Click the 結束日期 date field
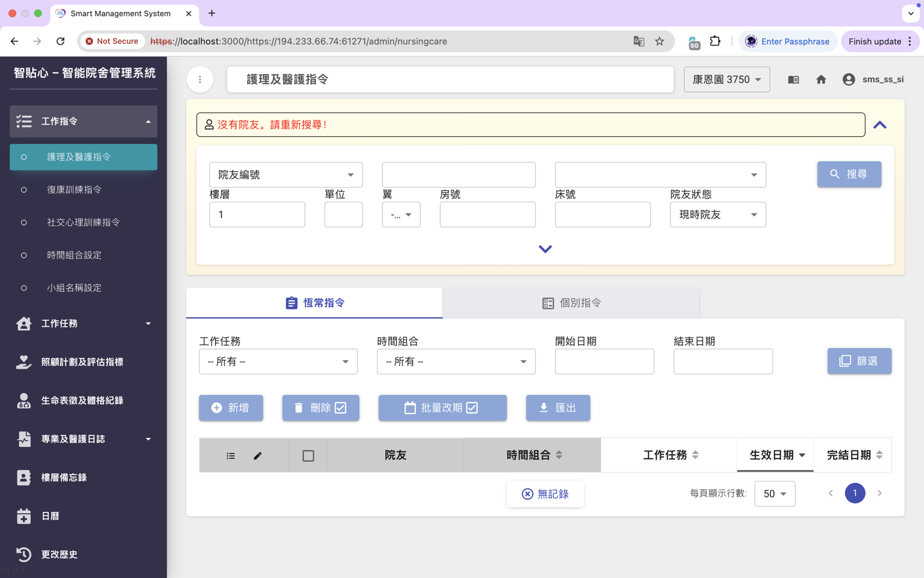Viewport: 924px width, 578px height. (x=723, y=362)
